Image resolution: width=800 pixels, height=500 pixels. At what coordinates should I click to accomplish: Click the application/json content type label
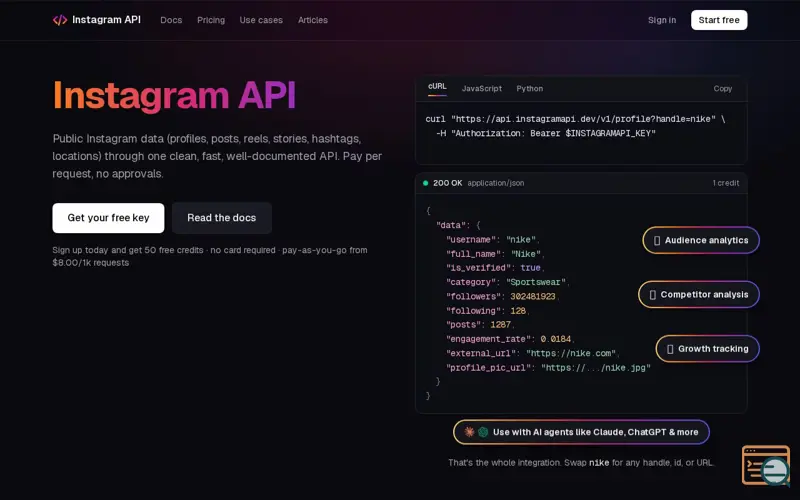click(495, 183)
